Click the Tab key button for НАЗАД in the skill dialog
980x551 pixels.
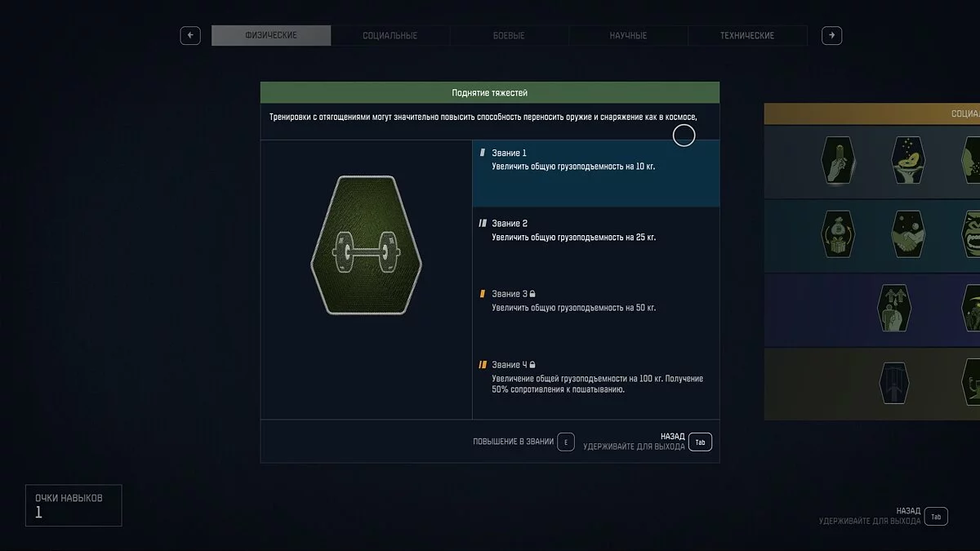coord(700,442)
